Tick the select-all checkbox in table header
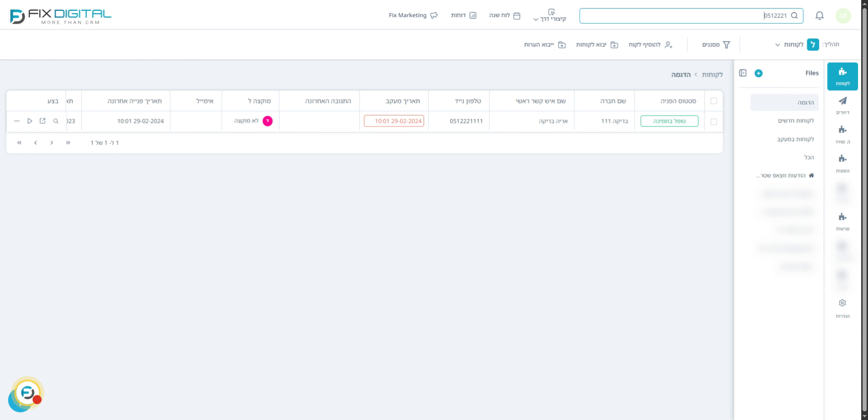Viewport: 868px width, 420px height. click(x=714, y=101)
